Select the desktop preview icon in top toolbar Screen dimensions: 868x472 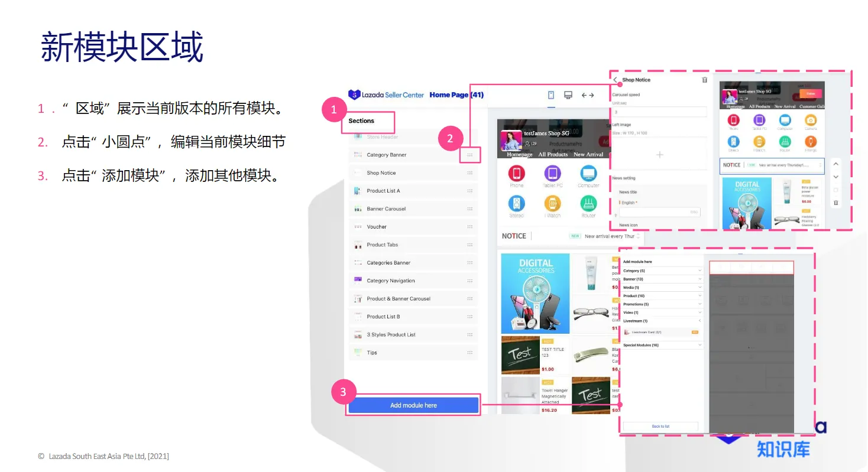[x=568, y=95]
